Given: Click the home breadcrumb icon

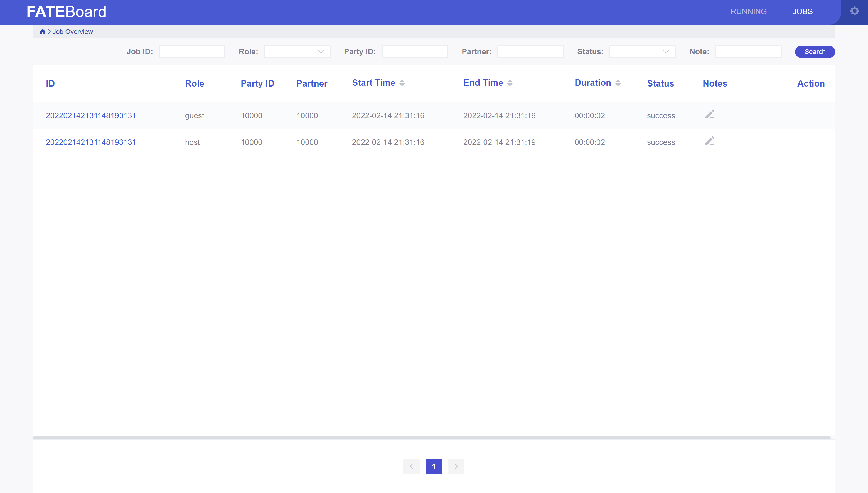Looking at the screenshot, I should coord(42,31).
